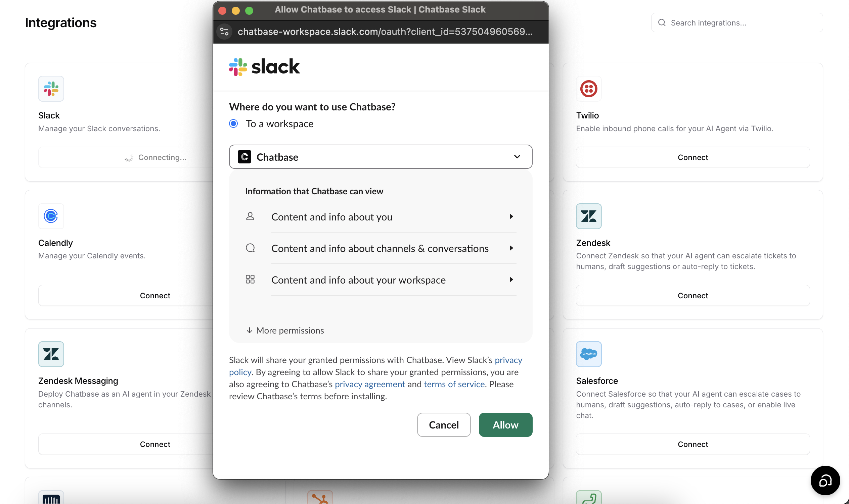This screenshot has width=849, height=504.
Task: Connect the Salesforce integration
Action: point(692,444)
